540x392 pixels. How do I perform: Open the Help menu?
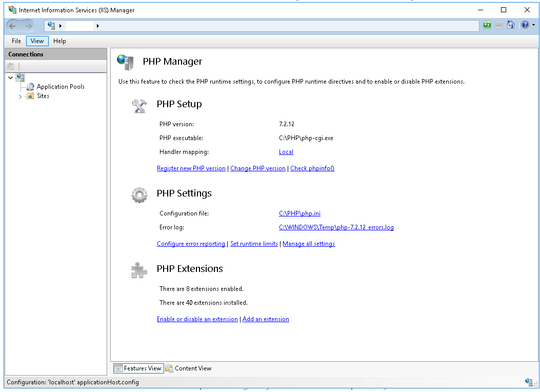[x=59, y=41]
